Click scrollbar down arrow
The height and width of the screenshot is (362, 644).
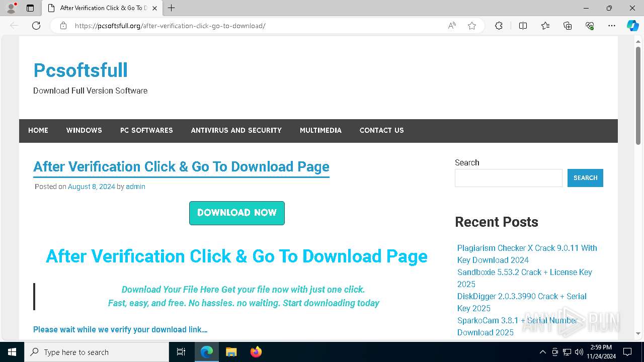pos(638,333)
